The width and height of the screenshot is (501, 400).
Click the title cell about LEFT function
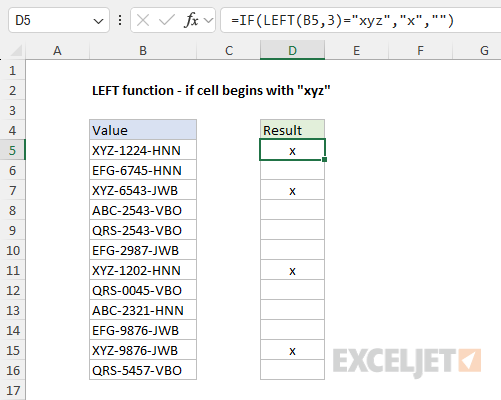click(211, 90)
